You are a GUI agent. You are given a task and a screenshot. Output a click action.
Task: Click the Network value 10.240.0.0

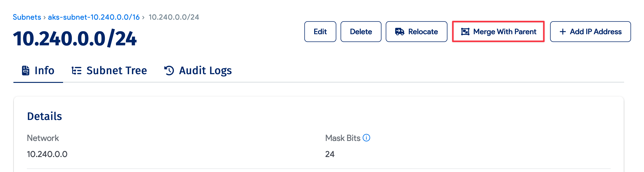tap(47, 154)
